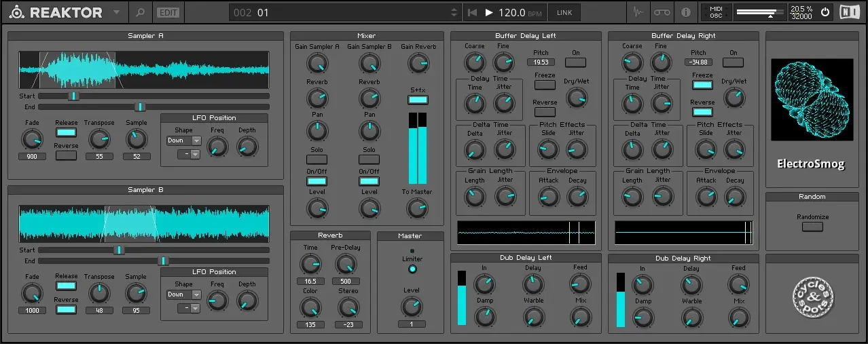Click the Gain Sampler A knob

click(317, 64)
